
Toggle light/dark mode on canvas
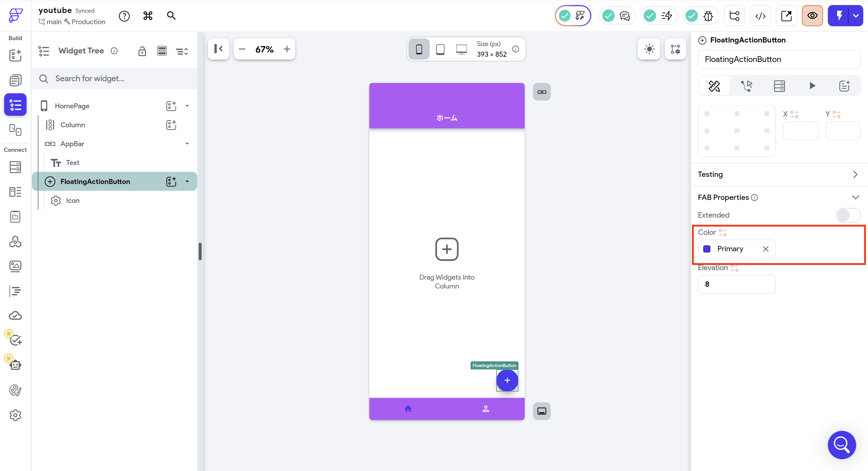click(x=649, y=49)
